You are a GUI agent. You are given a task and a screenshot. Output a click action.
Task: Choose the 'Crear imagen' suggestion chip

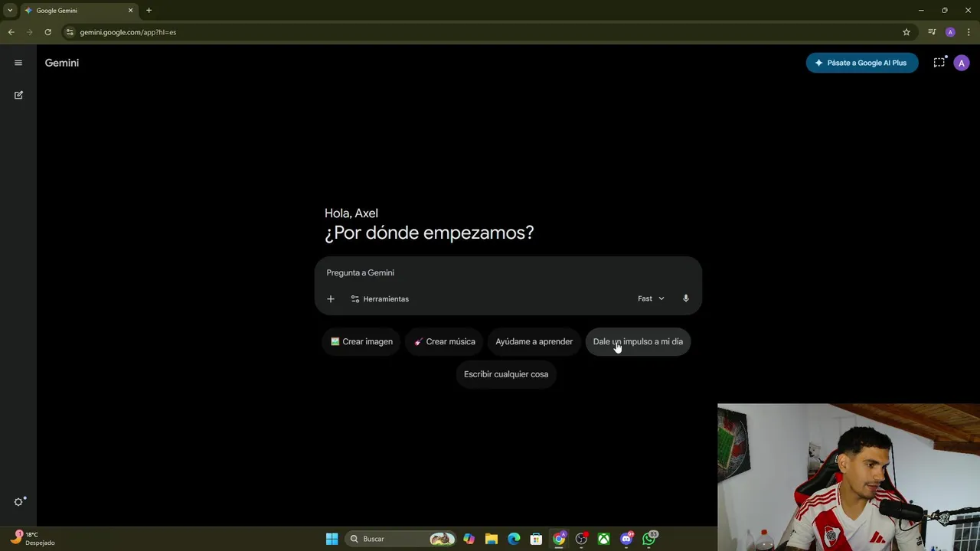coord(362,341)
